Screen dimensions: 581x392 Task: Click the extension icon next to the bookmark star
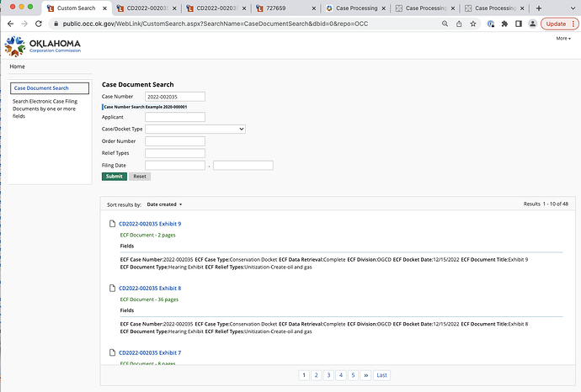pos(491,24)
